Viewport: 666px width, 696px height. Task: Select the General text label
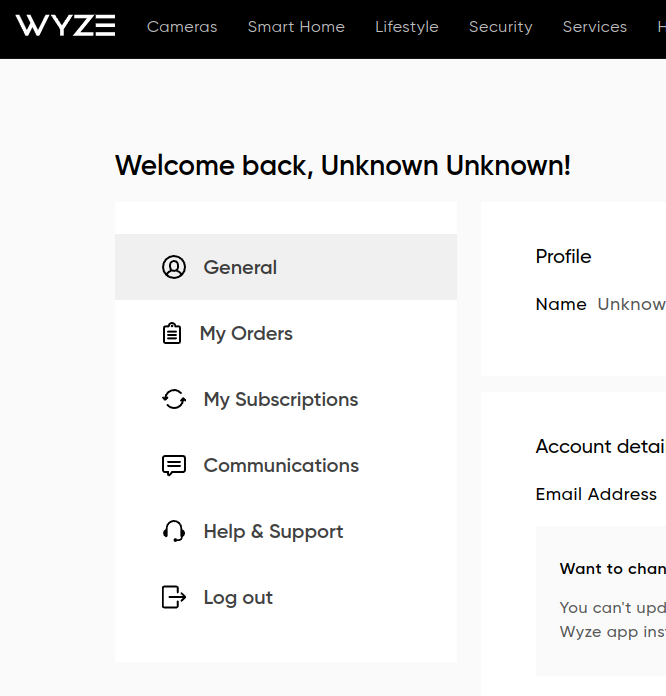[240, 267]
